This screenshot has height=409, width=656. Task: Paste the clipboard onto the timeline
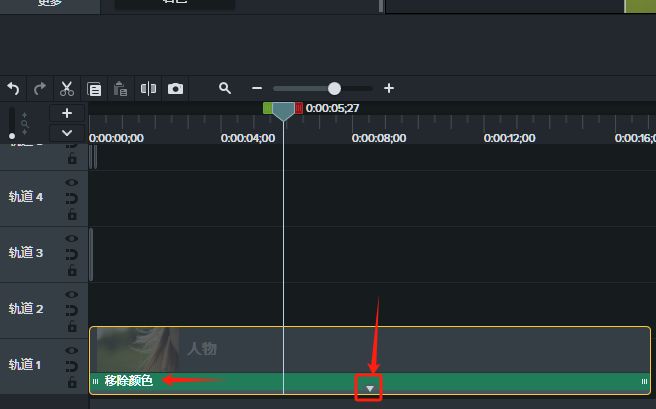click(120, 89)
